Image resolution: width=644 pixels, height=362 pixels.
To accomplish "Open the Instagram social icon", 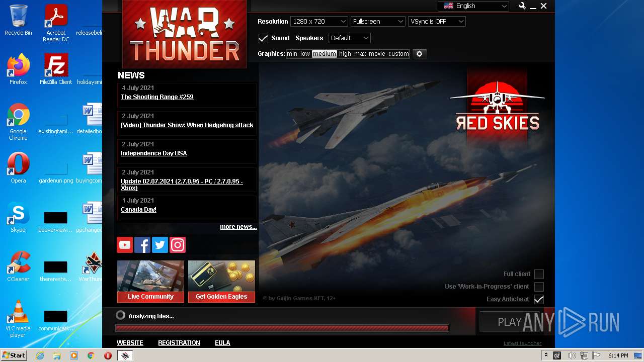I will [178, 245].
